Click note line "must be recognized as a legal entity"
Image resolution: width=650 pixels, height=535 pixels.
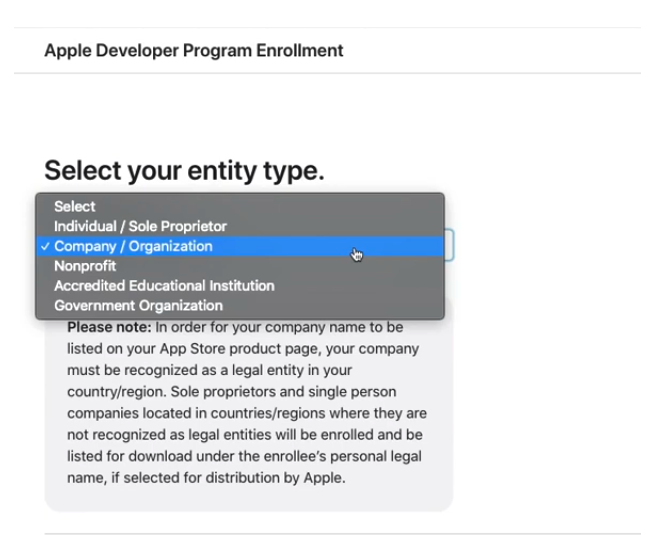(x=209, y=370)
